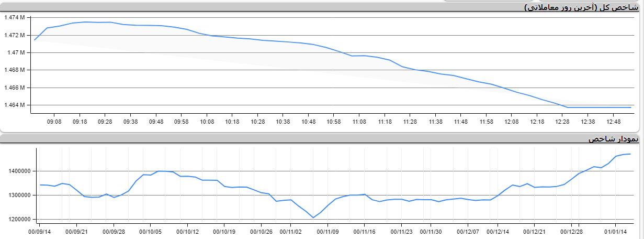Select the 00/12/14 date label
The image size is (644, 239).
point(506,231)
